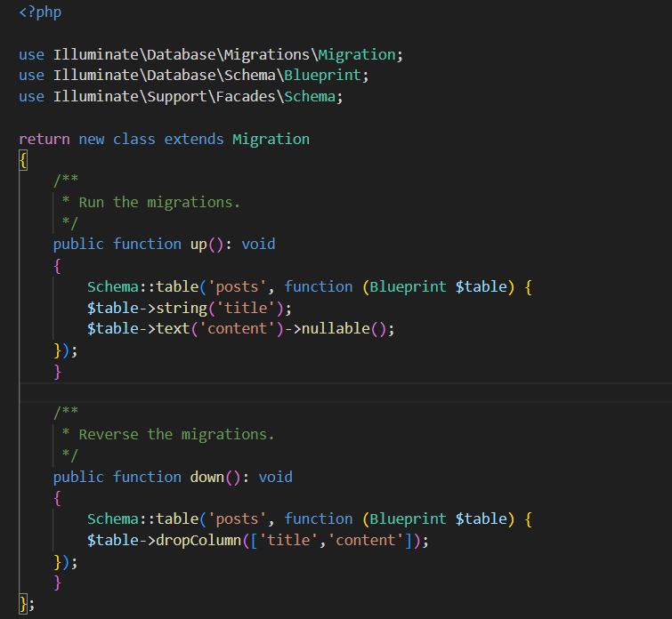Click 'content' inside the dropColumn array
Viewport: 672px width, 619px height.
click(x=365, y=540)
